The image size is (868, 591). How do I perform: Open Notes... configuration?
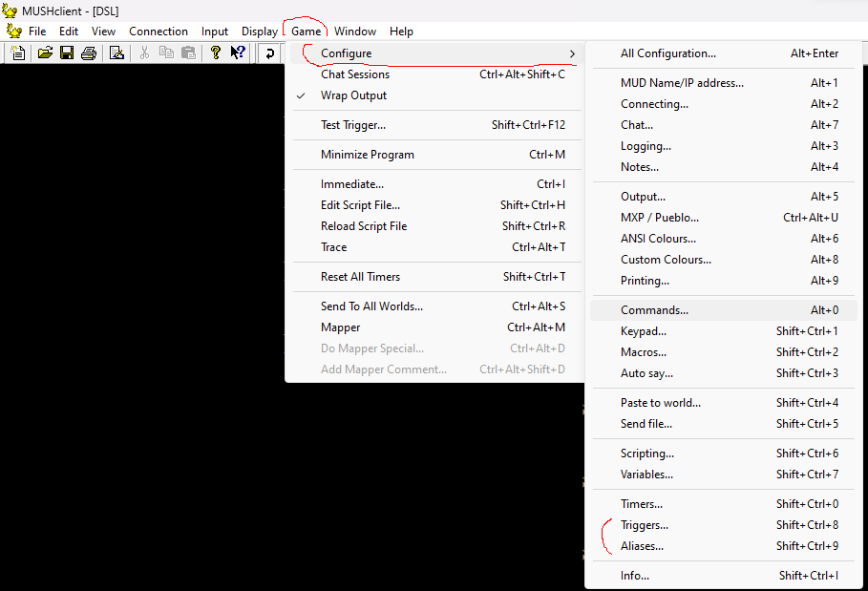[724, 167]
